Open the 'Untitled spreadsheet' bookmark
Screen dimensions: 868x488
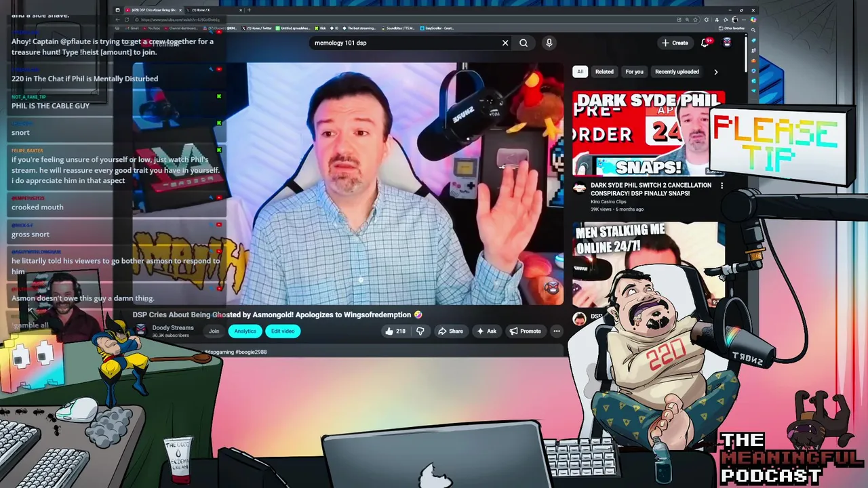pyautogui.click(x=292, y=28)
